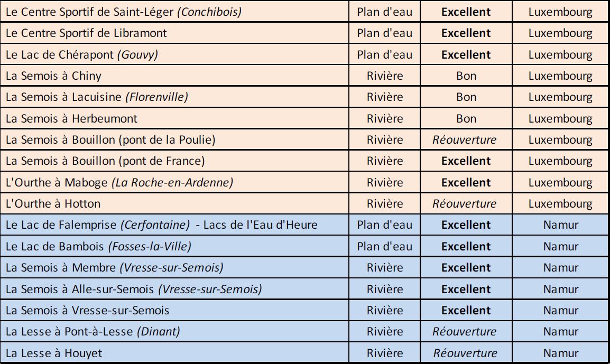Image resolution: width=610 pixels, height=364 pixels.
Task: Click 'Luxembourg' in the Saint-Léger row
Action: (560, 12)
